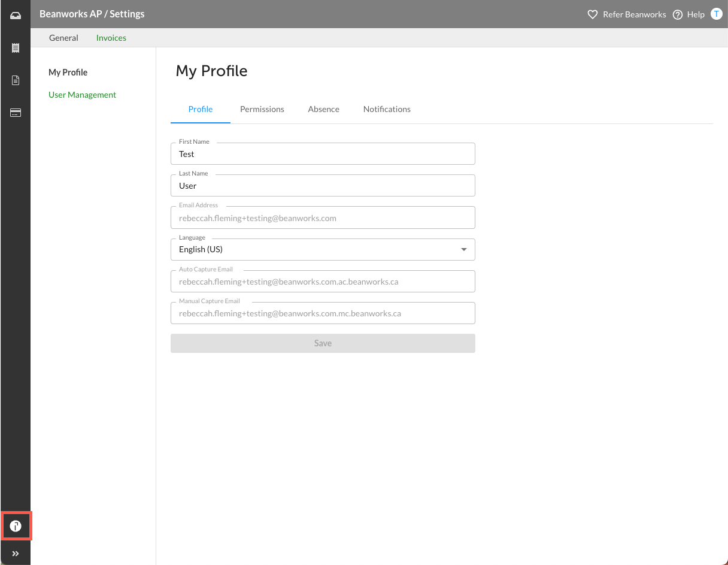Open the receipt icon in sidebar

click(16, 48)
